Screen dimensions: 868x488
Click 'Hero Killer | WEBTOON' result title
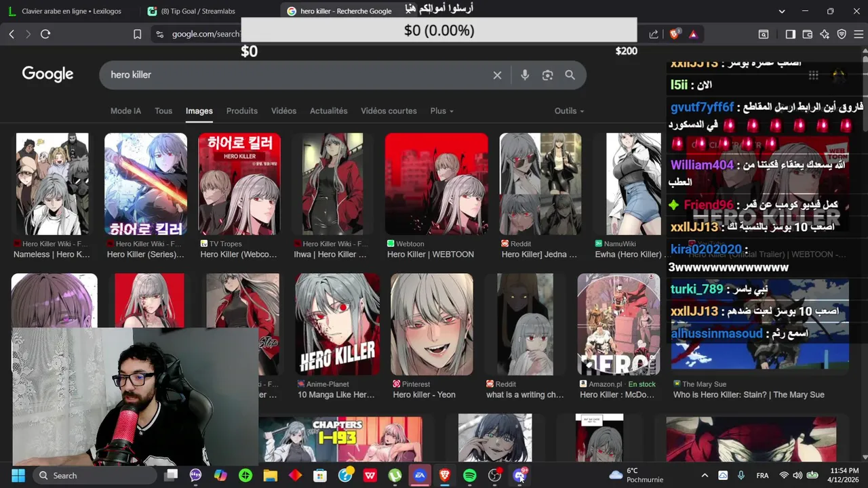click(x=431, y=254)
